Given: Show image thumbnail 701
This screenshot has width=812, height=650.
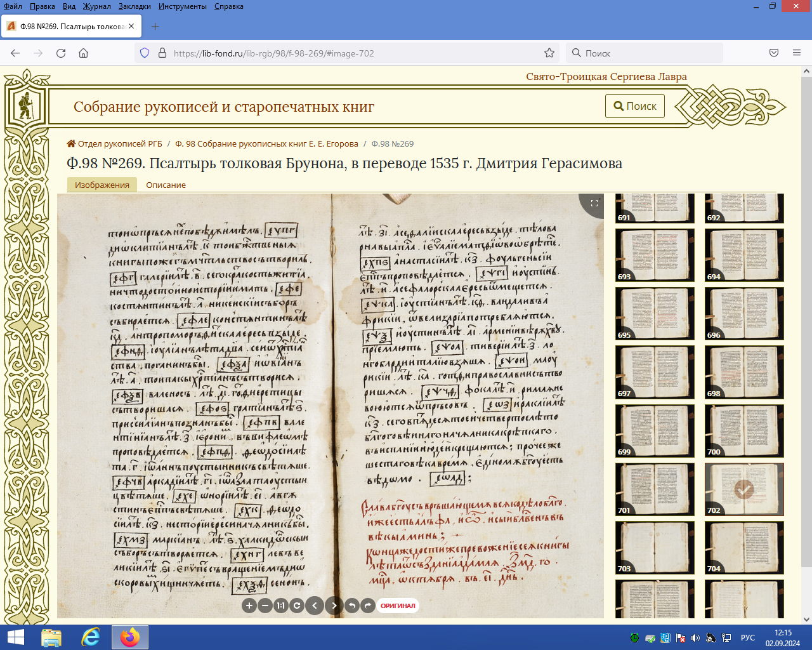Looking at the screenshot, I should (655, 489).
